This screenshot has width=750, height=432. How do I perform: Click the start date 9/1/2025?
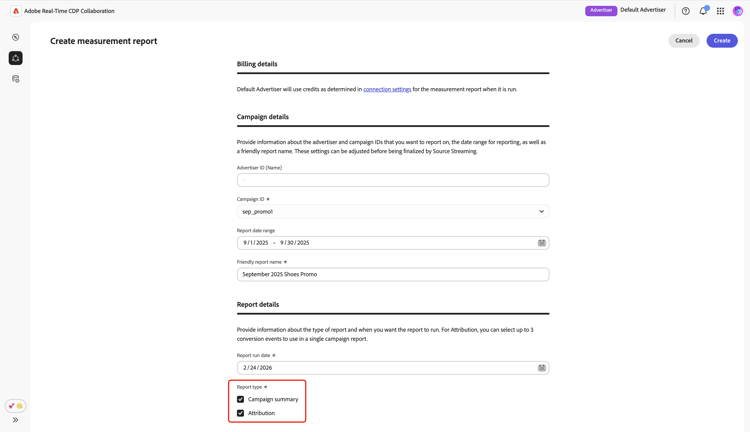pos(255,243)
